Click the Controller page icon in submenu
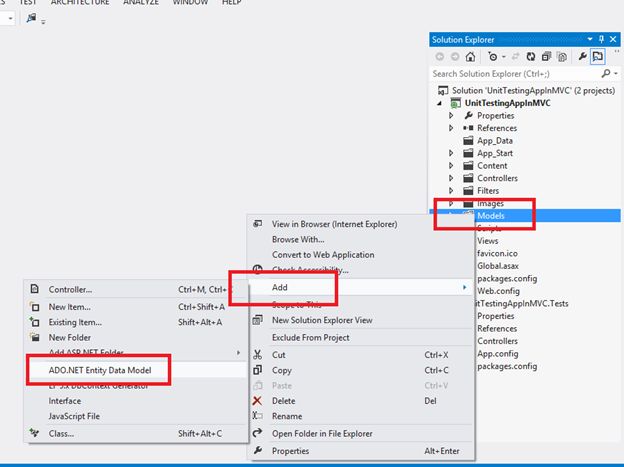 pos(35,289)
